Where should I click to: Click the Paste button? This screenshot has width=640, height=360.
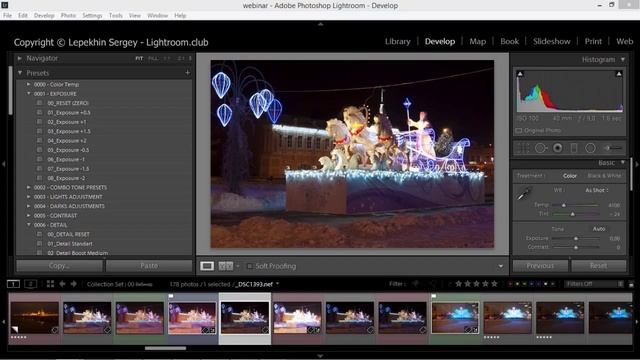coord(149,266)
